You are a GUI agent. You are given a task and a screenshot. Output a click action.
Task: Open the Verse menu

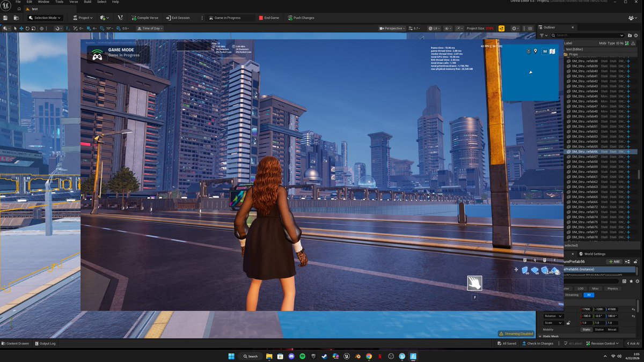pos(73,2)
